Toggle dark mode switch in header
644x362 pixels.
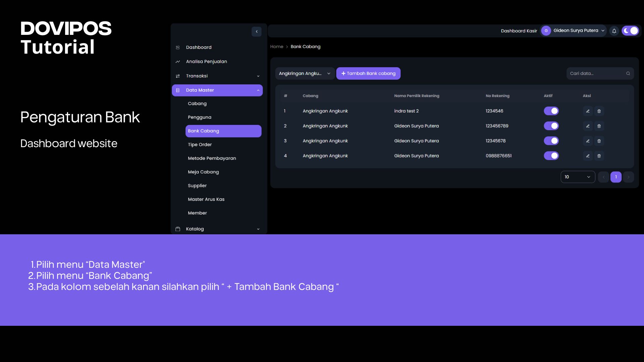630,31
